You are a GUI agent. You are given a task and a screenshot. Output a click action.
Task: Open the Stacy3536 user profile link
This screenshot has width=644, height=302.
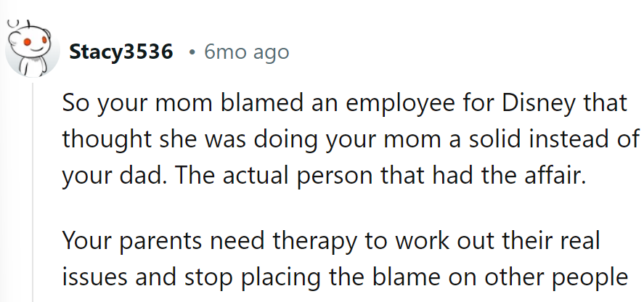(121, 52)
